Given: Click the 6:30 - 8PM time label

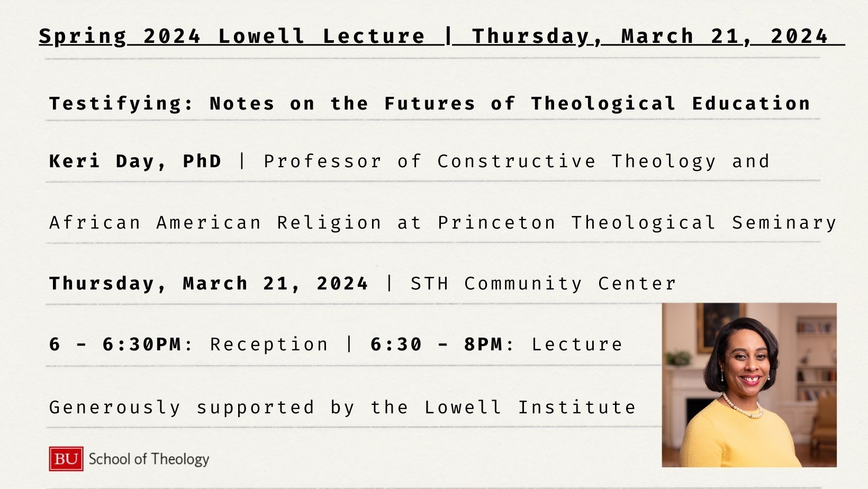Looking at the screenshot, I should pos(437,345).
